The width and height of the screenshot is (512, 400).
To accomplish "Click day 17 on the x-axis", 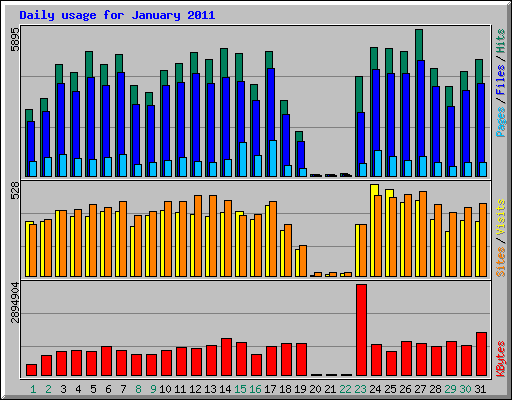I will (x=270, y=389).
